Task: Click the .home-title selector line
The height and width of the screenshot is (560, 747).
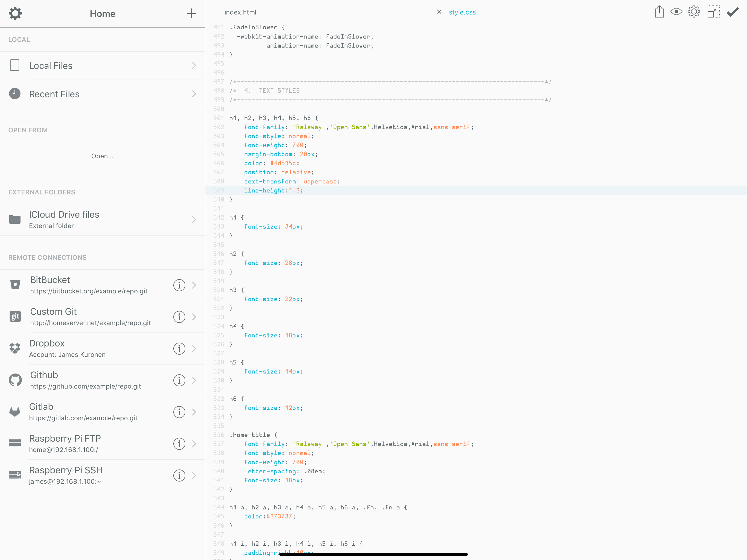Action: [253, 435]
